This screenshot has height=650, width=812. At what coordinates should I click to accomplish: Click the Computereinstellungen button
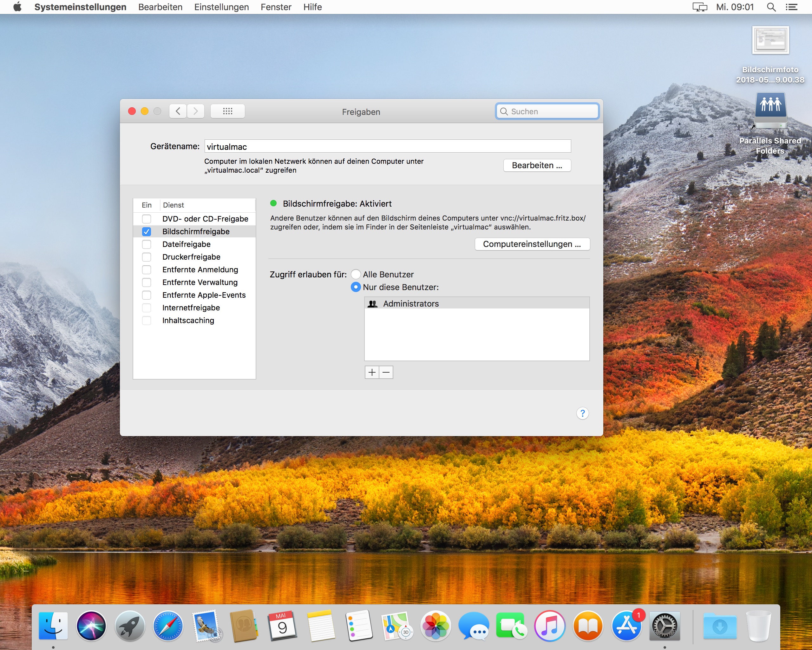pyautogui.click(x=532, y=244)
